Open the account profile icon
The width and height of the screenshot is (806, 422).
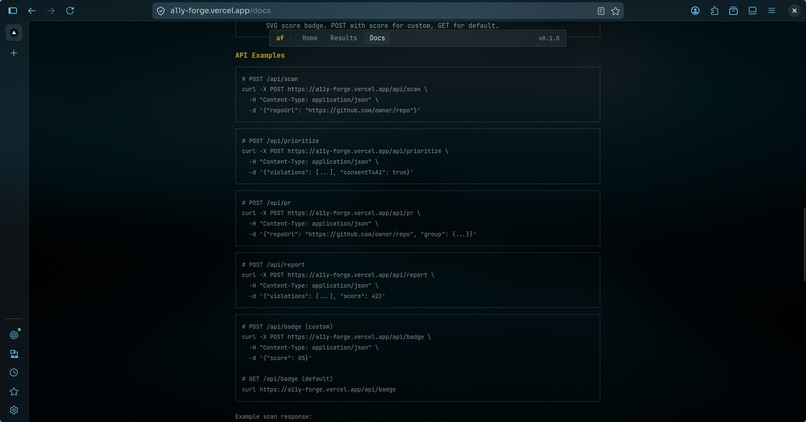[695, 10]
